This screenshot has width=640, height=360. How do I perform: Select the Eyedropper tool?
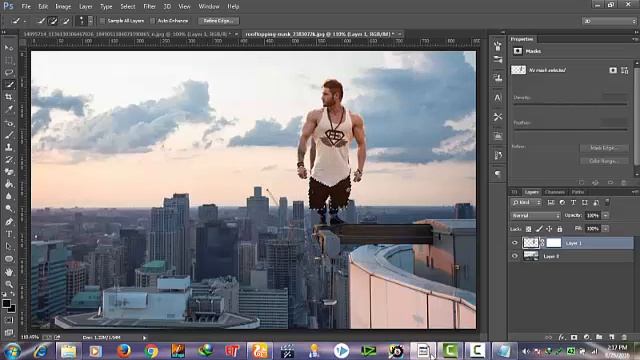coord(9,109)
